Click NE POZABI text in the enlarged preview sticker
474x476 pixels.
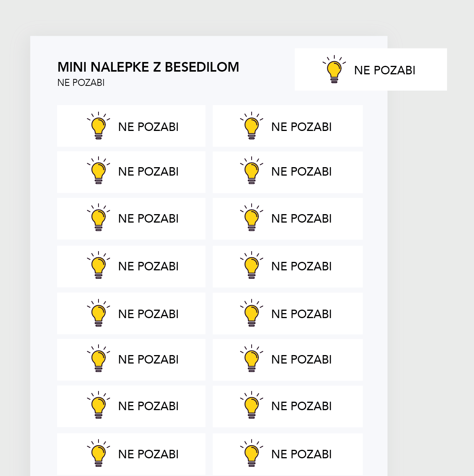click(x=385, y=70)
